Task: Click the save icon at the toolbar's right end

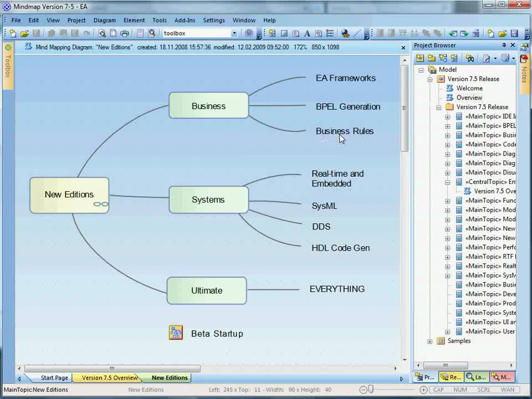Action: point(514,33)
